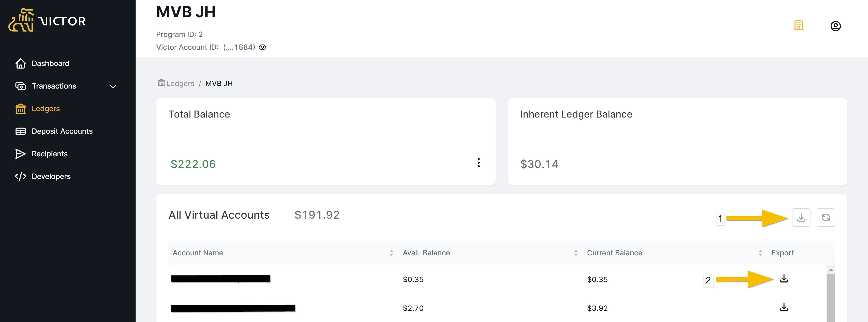Image resolution: width=868 pixels, height=322 pixels.
Task: Sort table by Current Balance
Action: tap(760, 253)
